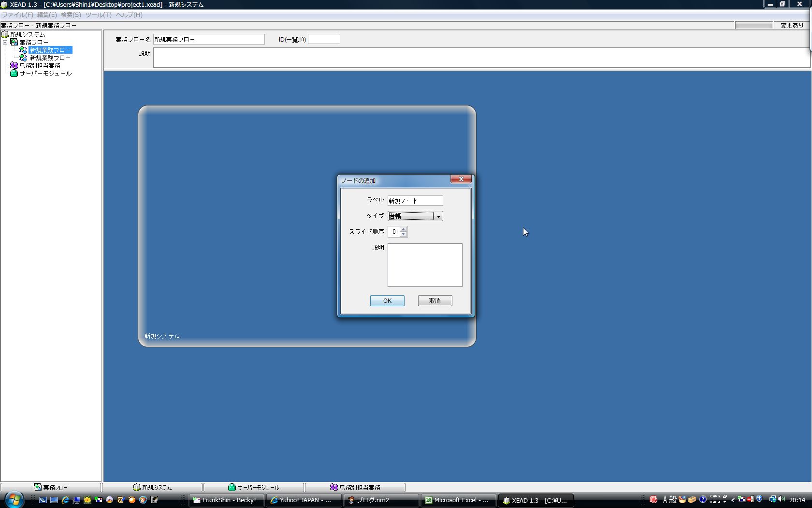
Task: Select the 新規システム root tree node
Action: point(28,35)
